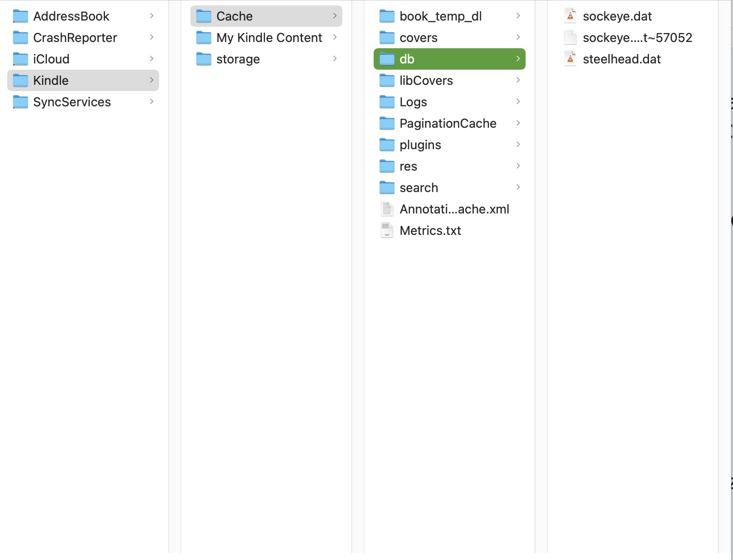Viewport: 733px width, 560px height.
Task: Expand SyncServices via its chevron
Action: pyautogui.click(x=152, y=102)
